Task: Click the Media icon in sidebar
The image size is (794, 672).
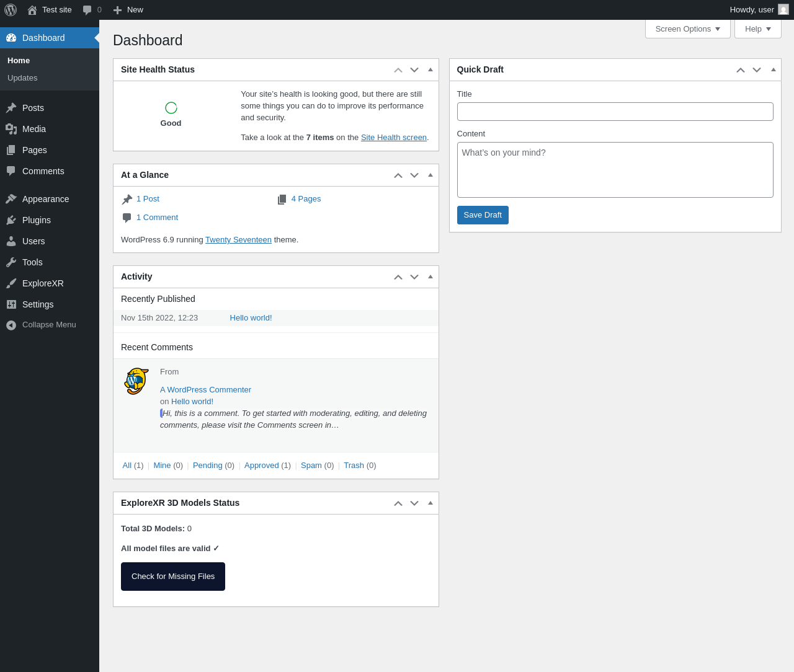Action: (x=11, y=129)
